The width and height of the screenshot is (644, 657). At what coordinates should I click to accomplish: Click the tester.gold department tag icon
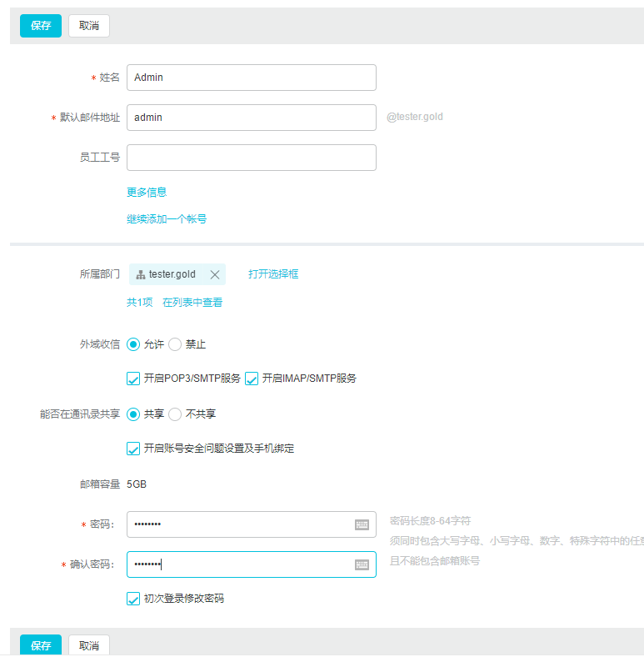141,274
